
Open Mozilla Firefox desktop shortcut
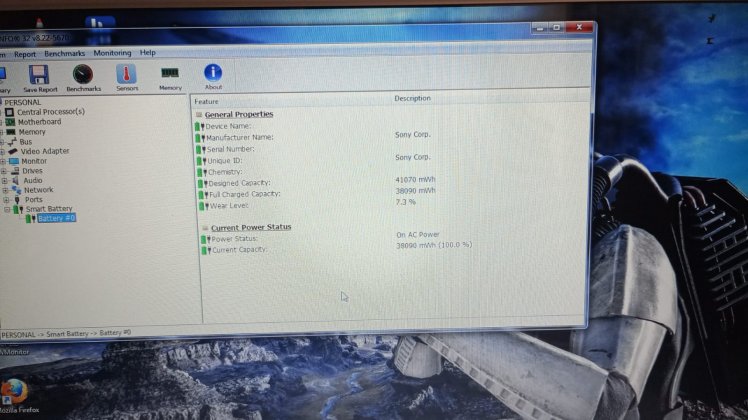tap(16, 396)
